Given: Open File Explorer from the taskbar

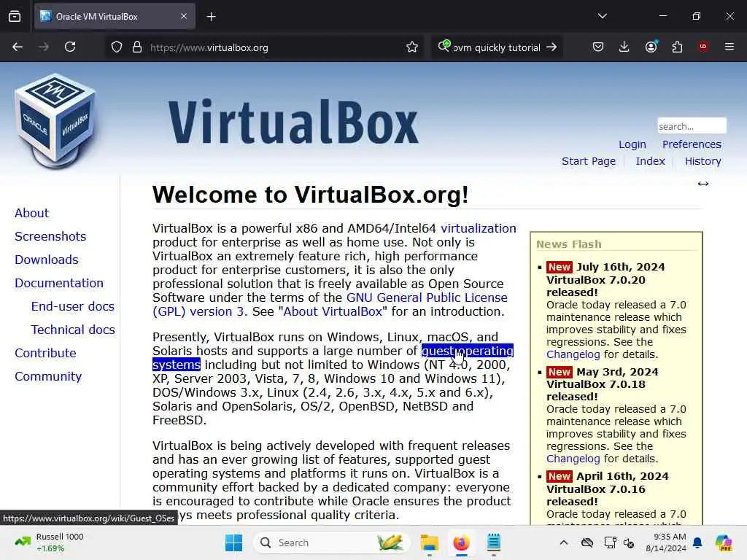Looking at the screenshot, I should 429,542.
